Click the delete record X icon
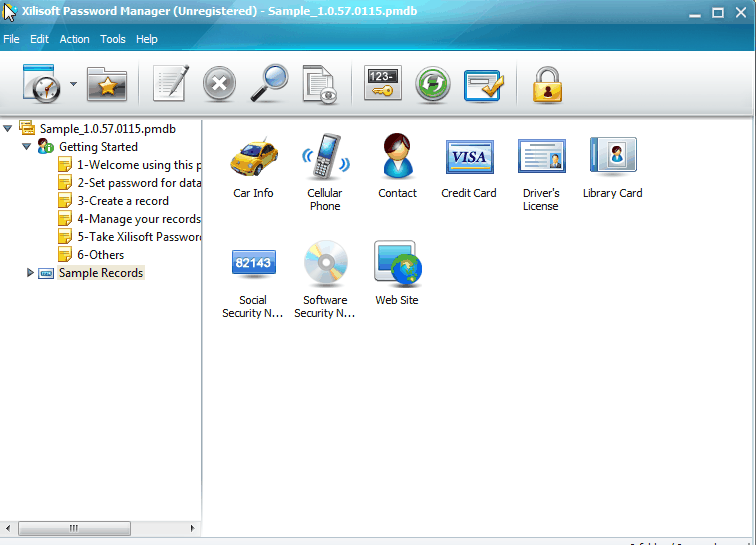Viewport: 756px width, 545px height. point(219,84)
